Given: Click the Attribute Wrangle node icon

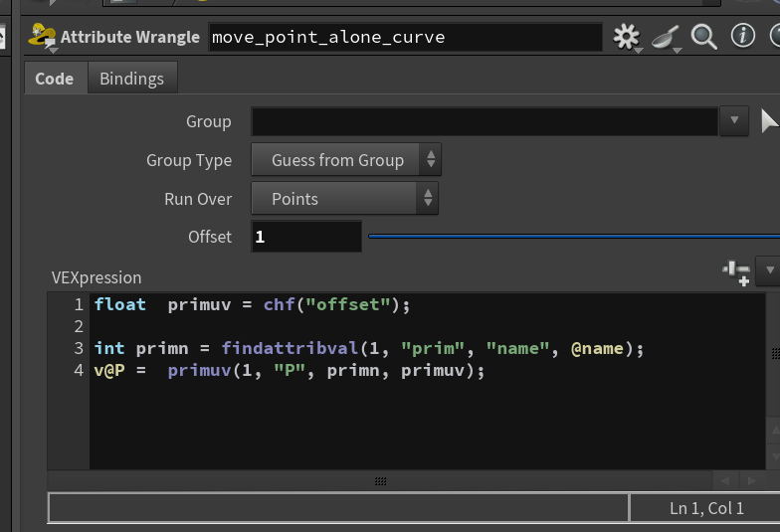Looking at the screenshot, I should [42, 37].
